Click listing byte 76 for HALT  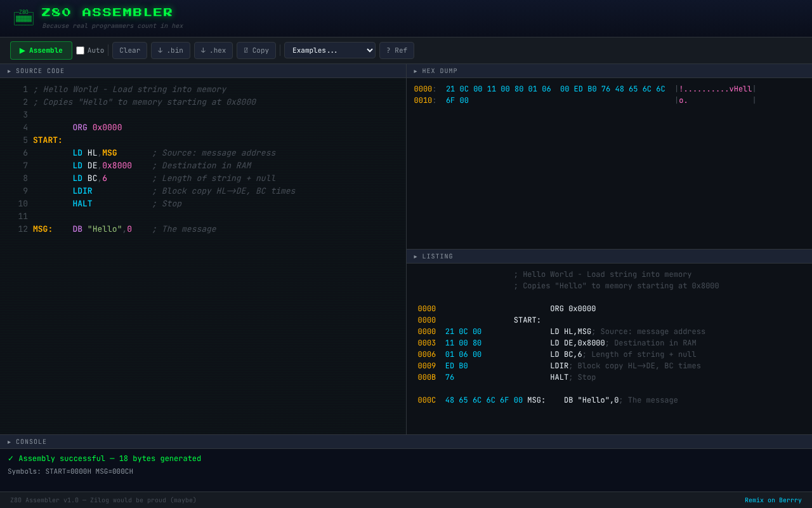450,377
